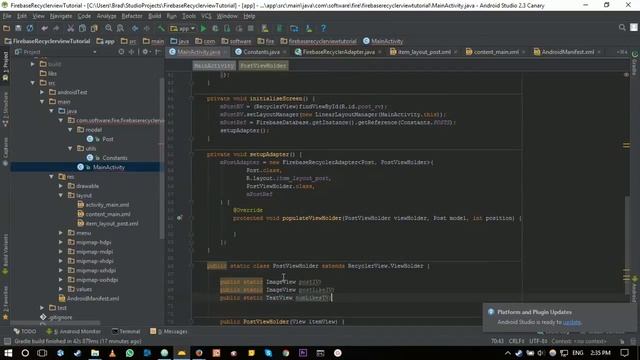Click the Cut scissors icon
The image size is (640, 360).
(71, 28)
